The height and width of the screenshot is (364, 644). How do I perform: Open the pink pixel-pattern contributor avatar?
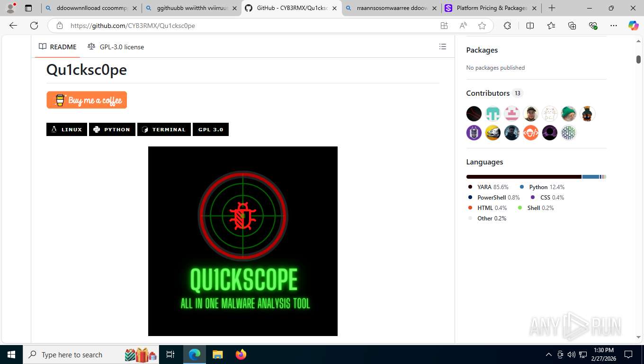point(512,114)
